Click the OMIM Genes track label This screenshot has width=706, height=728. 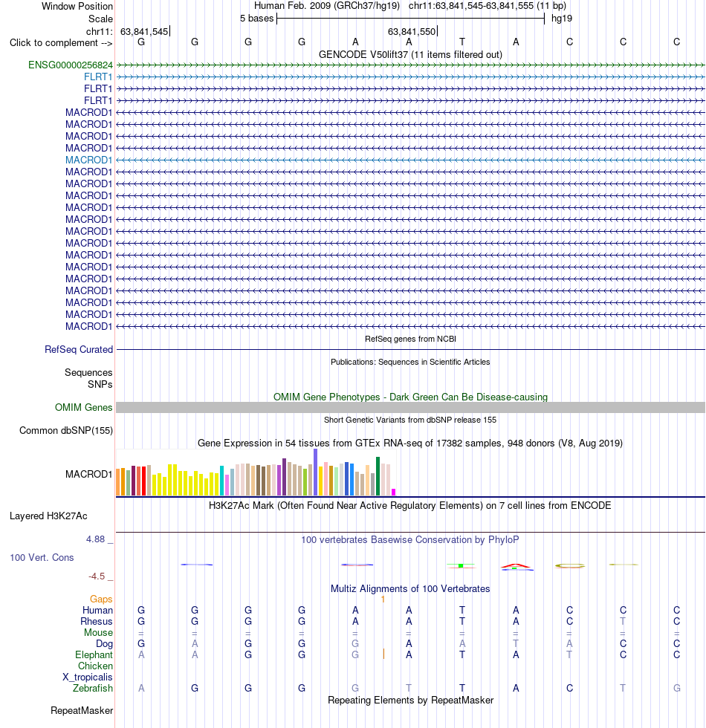83,408
